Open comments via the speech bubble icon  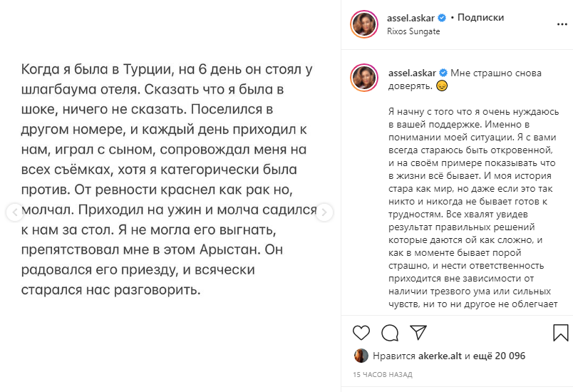point(390,333)
